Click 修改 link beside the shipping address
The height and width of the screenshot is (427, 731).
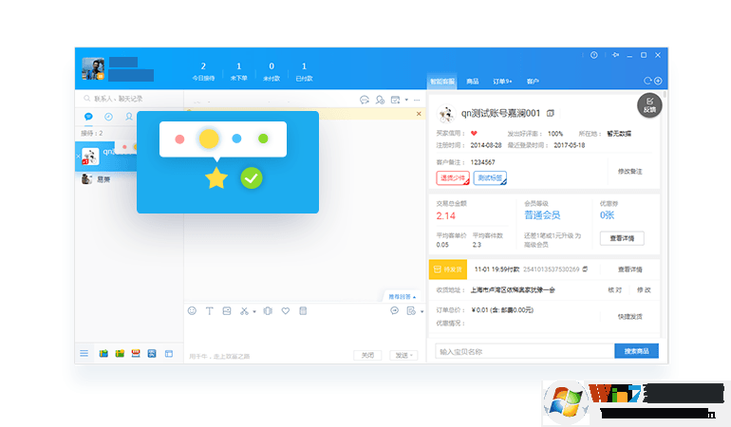click(644, 290)
